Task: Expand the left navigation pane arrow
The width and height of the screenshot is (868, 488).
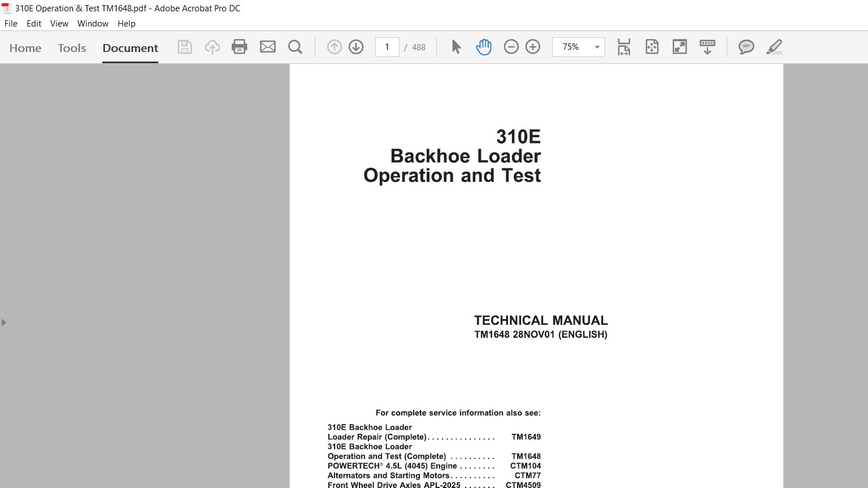Action: point(4,323)
